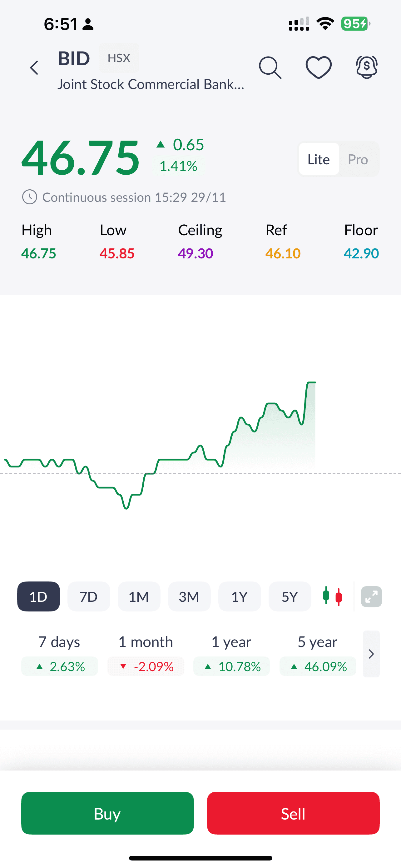Select the 7D chart tab
401x868 pixels.
[x=89, y=597]
